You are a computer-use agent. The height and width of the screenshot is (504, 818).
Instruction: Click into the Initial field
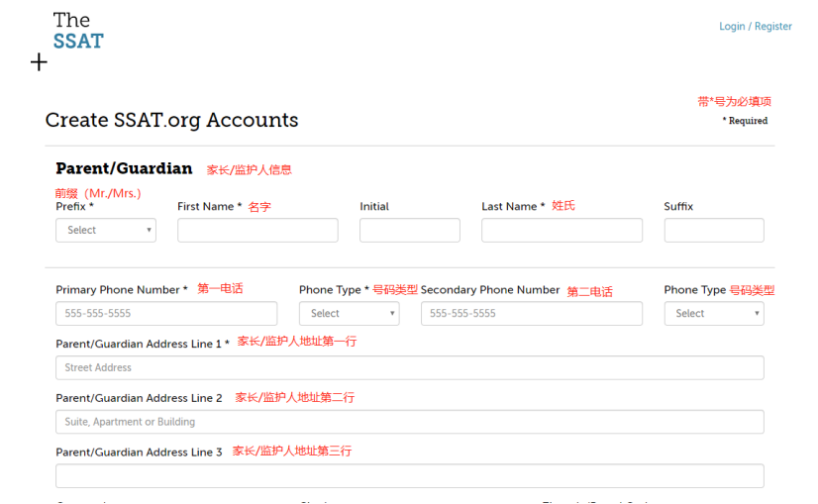pos(410,230)
